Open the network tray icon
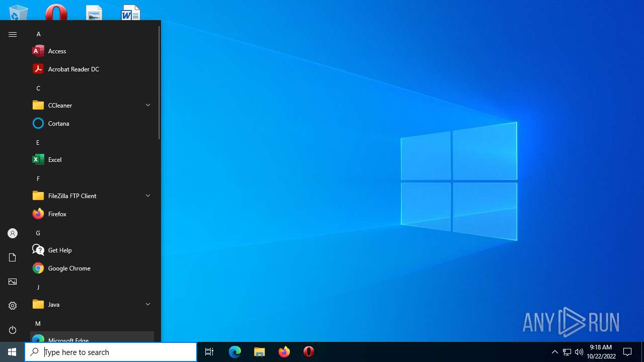The image size is (644, 362). coord(567,352)
